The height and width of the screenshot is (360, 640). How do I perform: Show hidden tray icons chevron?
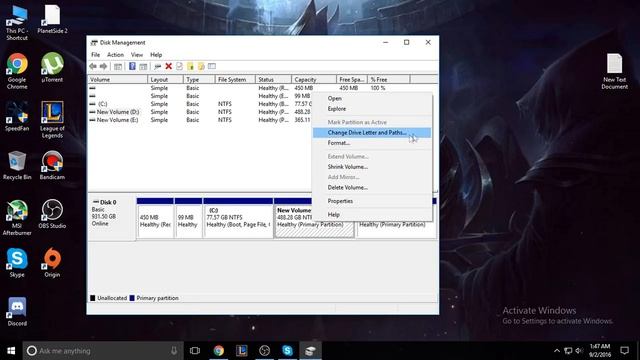[x=557, y=351]
